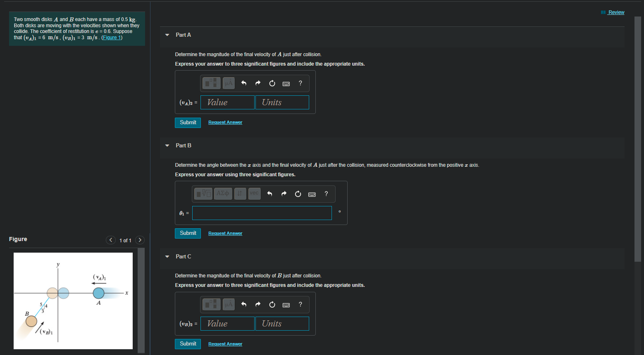Submit the Part A answer

pyautogui.click(x=188, y=123)
